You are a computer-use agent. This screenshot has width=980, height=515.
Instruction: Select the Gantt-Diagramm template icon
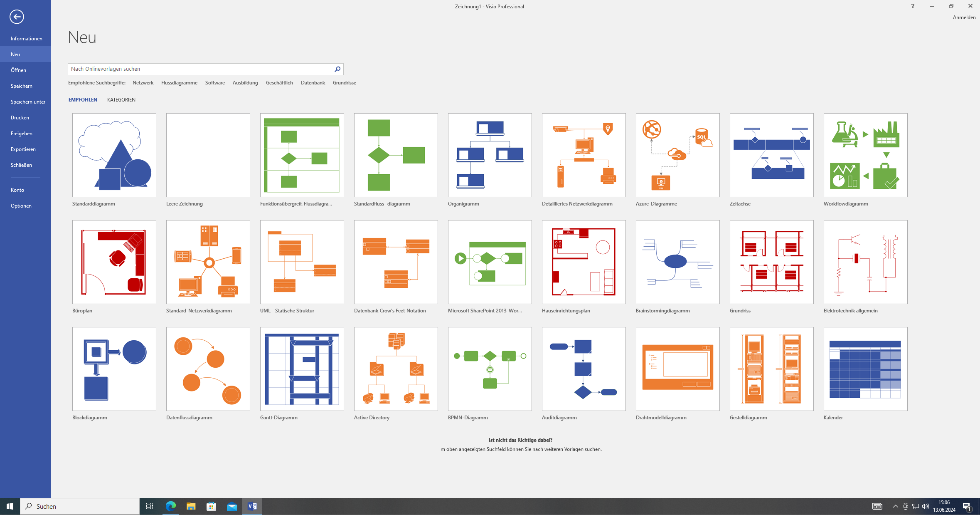coord(302,369)
